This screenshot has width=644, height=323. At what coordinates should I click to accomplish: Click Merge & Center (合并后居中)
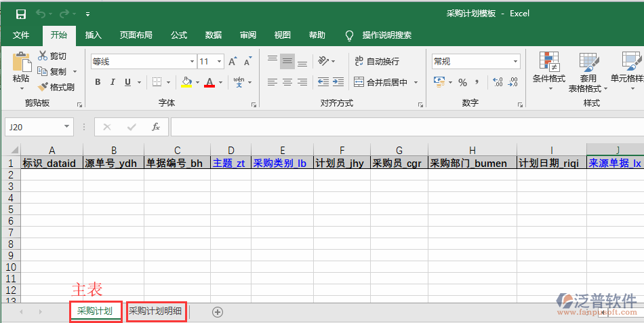[x=381, y=82]
